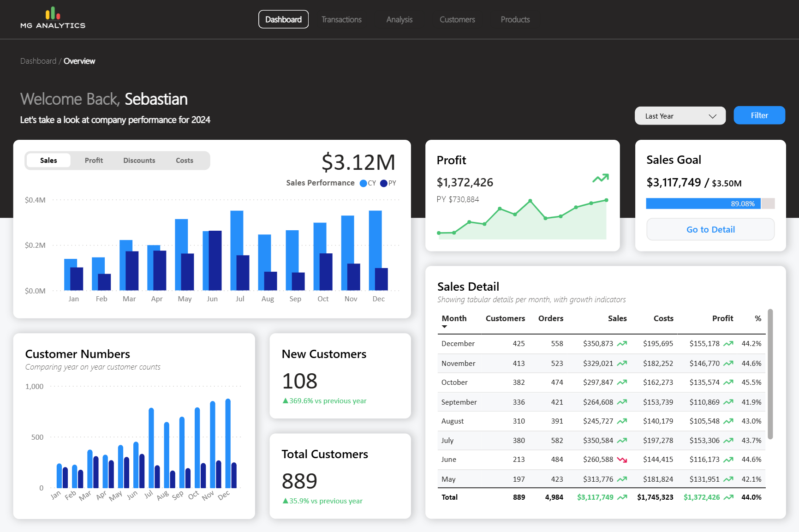Click the Sales Detail table scrollbar
This screenshot has height=532, width=799.
pos(770,374)
